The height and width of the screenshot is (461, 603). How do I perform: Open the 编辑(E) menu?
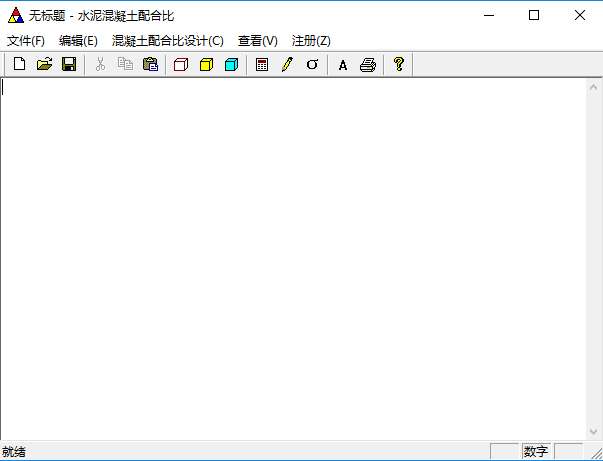pos(78,40)
